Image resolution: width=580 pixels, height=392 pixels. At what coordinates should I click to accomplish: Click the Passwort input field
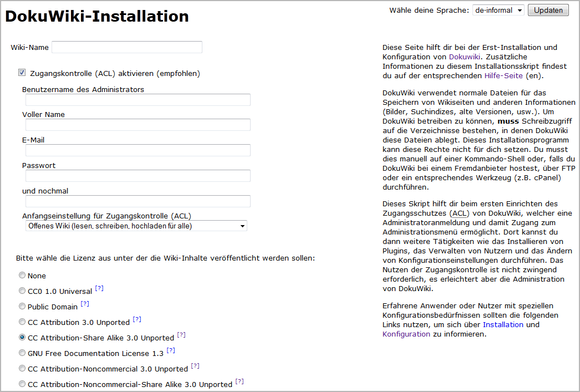(x=138, y=176)
